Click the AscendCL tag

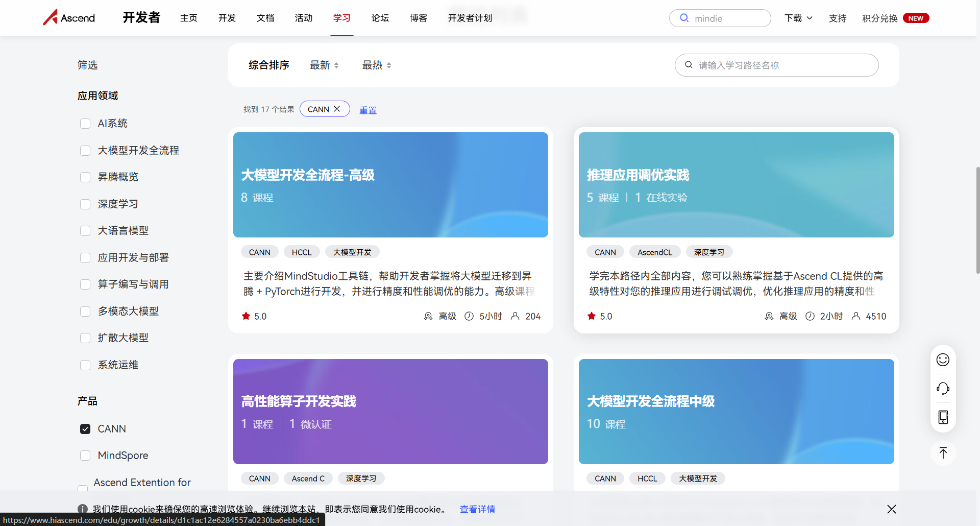tap(655, 252)
